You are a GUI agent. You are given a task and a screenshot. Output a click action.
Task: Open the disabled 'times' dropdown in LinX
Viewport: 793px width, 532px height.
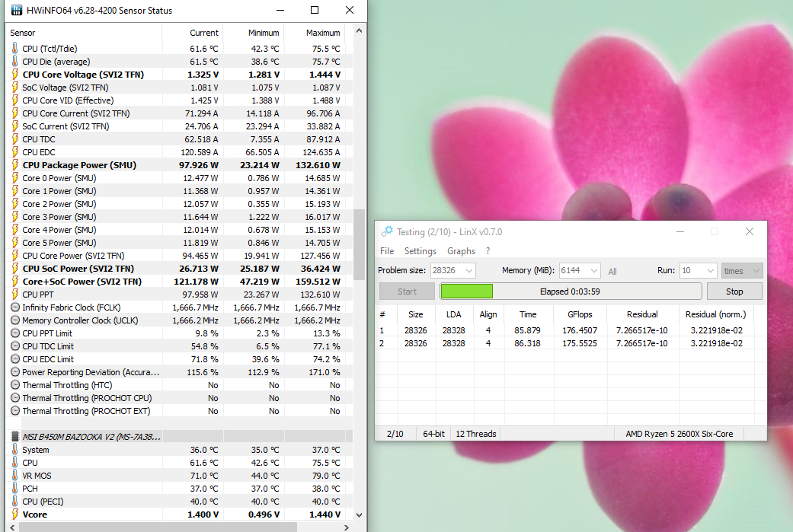coord(741,270)
